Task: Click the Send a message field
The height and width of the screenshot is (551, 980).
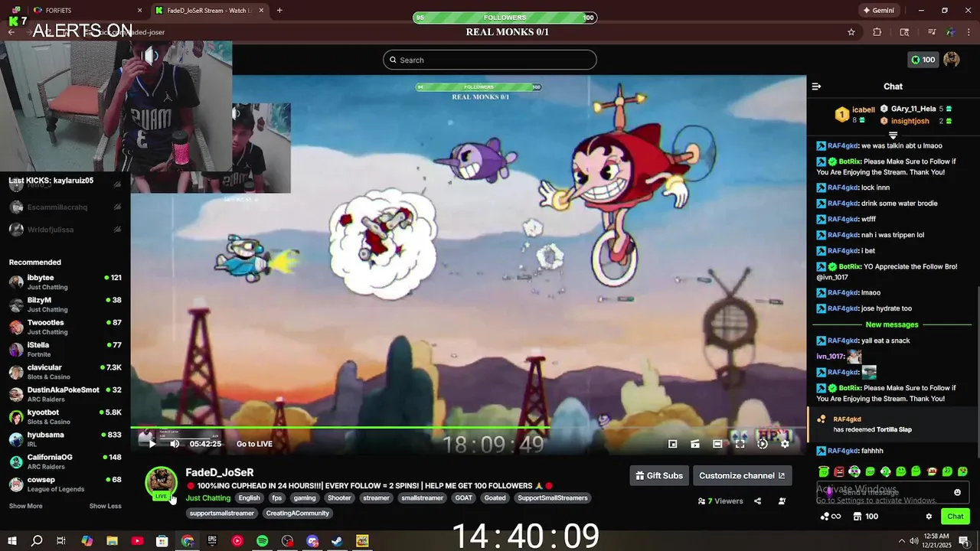Action: point(893,493)
